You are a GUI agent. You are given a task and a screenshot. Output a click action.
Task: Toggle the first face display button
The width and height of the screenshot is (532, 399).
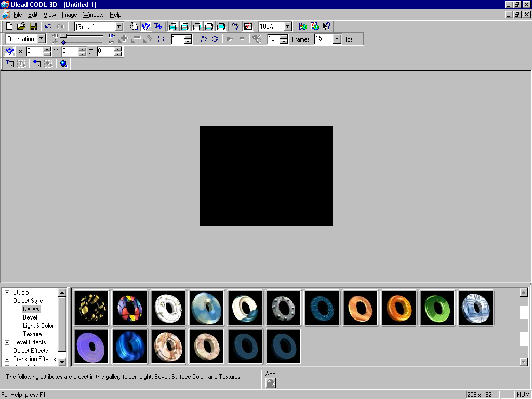pyautogui.click(x=173, y=26)
